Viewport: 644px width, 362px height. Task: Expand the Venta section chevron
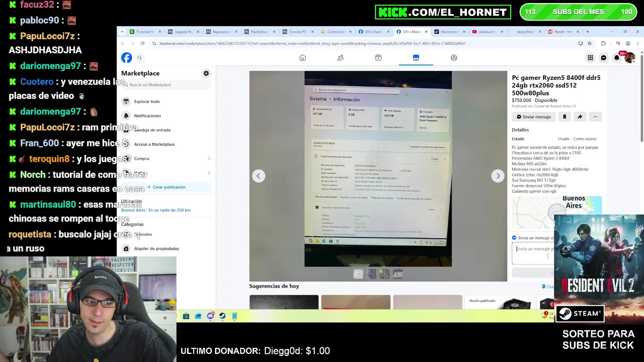pos(209,172)
